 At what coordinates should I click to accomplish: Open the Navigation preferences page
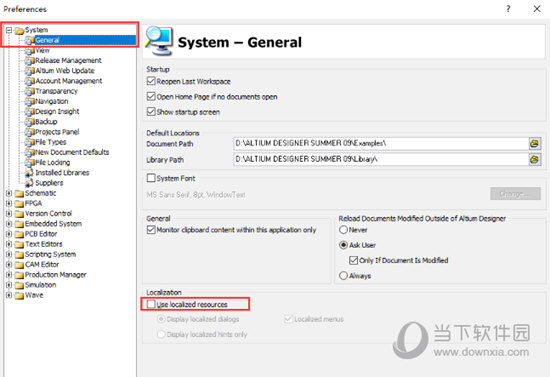point(52,101)
